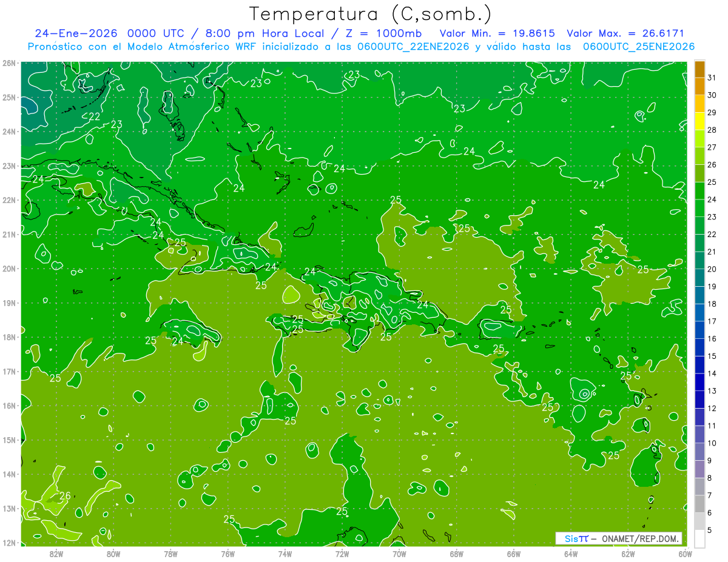The image size is (728, 562).
Task: Click the "12N" latitude axis label
Action: coord(8,543)
